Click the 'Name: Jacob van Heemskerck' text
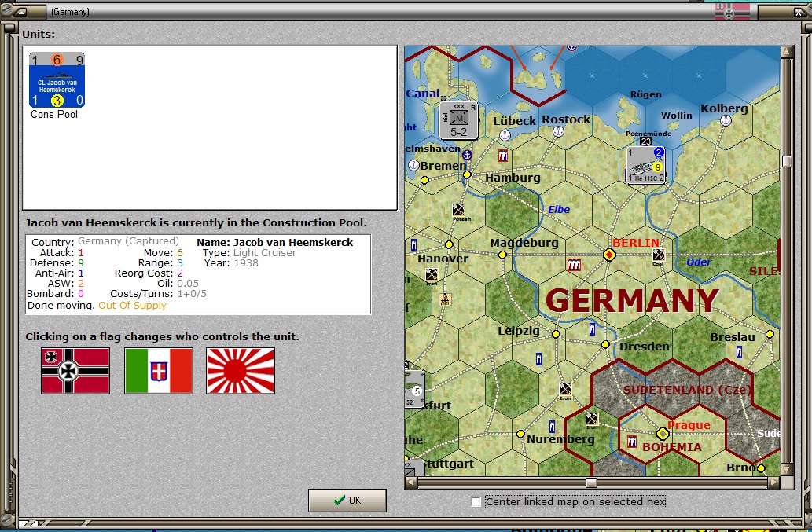812x532 pixels. coord(274,242)
